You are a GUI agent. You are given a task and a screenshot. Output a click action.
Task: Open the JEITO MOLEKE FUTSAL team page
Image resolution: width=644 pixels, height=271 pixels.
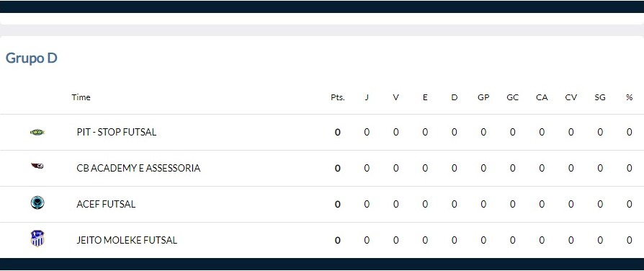tap(127, 240)
